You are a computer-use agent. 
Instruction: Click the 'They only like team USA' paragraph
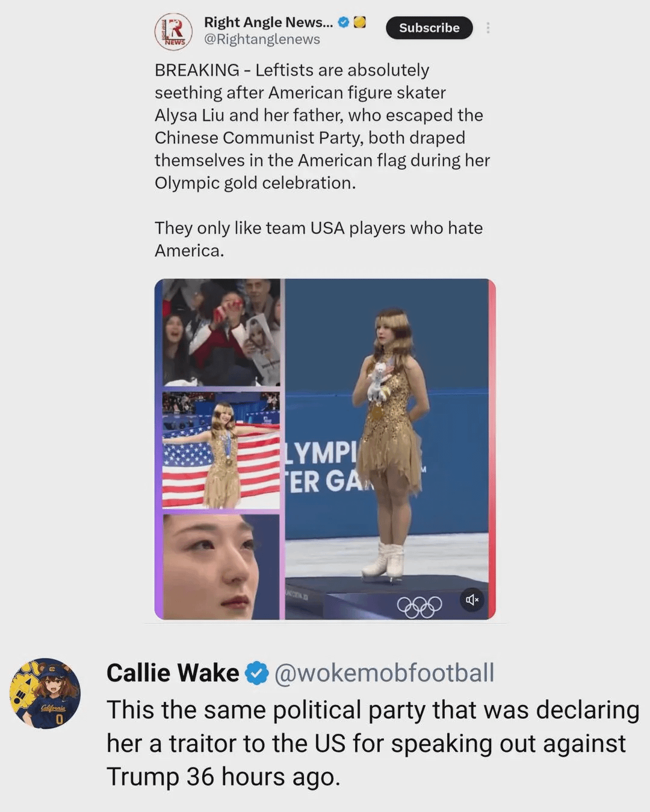(x=318, y=239)
